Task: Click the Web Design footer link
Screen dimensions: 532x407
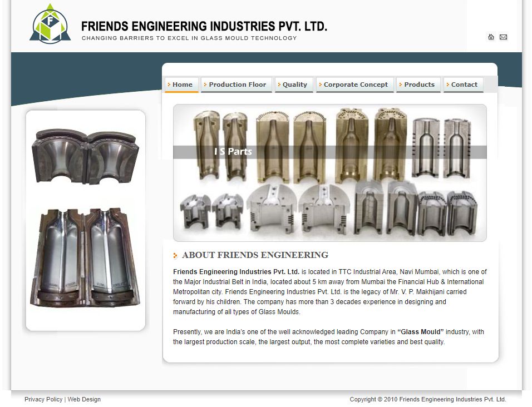Action: click(x=84, y=399)
